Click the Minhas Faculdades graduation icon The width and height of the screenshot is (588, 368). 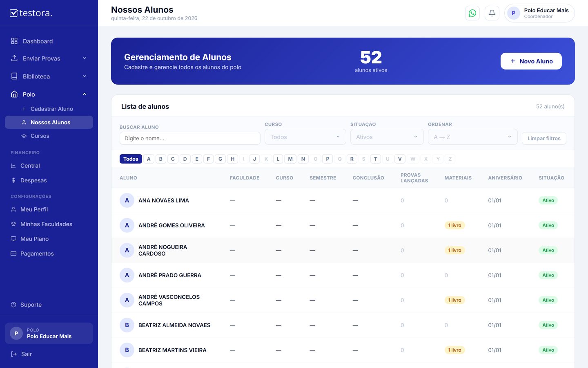[13, 224]
